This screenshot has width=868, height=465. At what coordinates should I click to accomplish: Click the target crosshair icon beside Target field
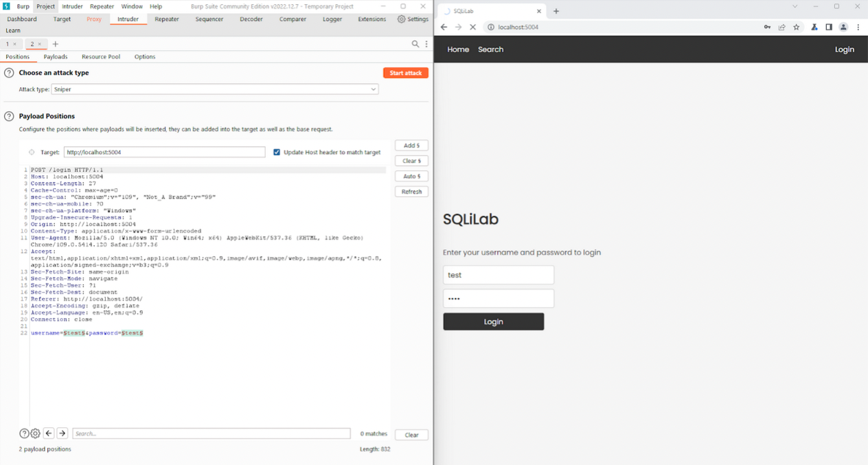point(32,152)
